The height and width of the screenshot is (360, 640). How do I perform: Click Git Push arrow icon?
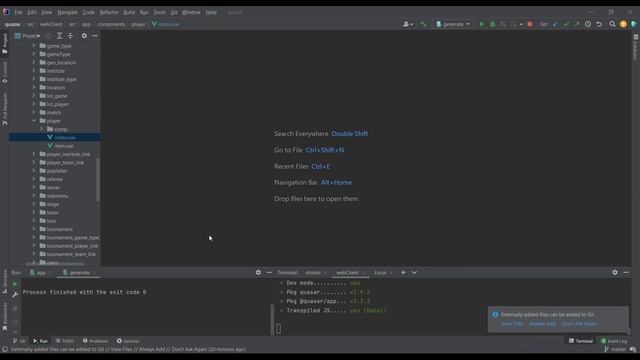coord(577,24)
